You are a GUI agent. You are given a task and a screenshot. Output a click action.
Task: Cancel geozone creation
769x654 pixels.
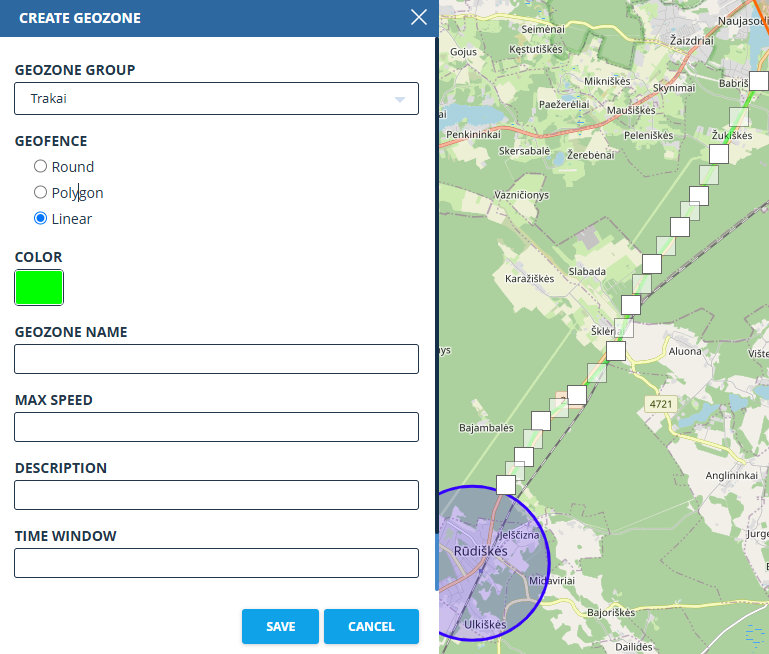[x=371, y=626]
